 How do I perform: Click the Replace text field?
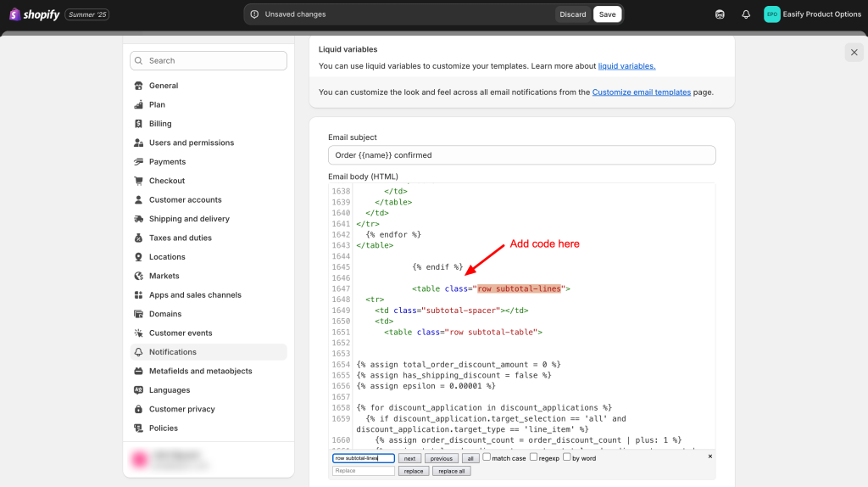click(363, 471)
